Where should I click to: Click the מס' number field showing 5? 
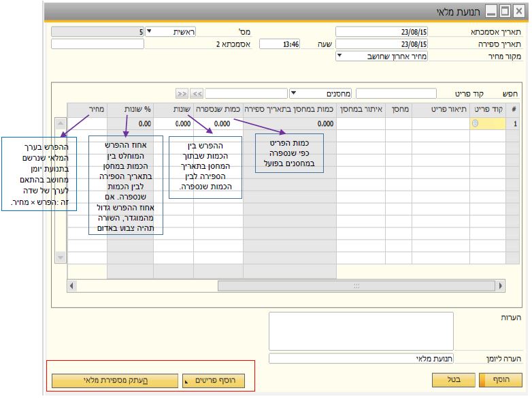click(x=98, y=32)
